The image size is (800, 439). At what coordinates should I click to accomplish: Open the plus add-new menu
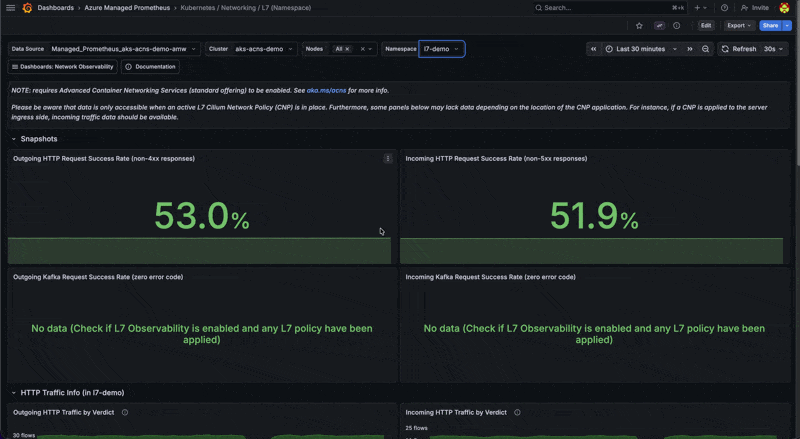click(x=701, y=8)
